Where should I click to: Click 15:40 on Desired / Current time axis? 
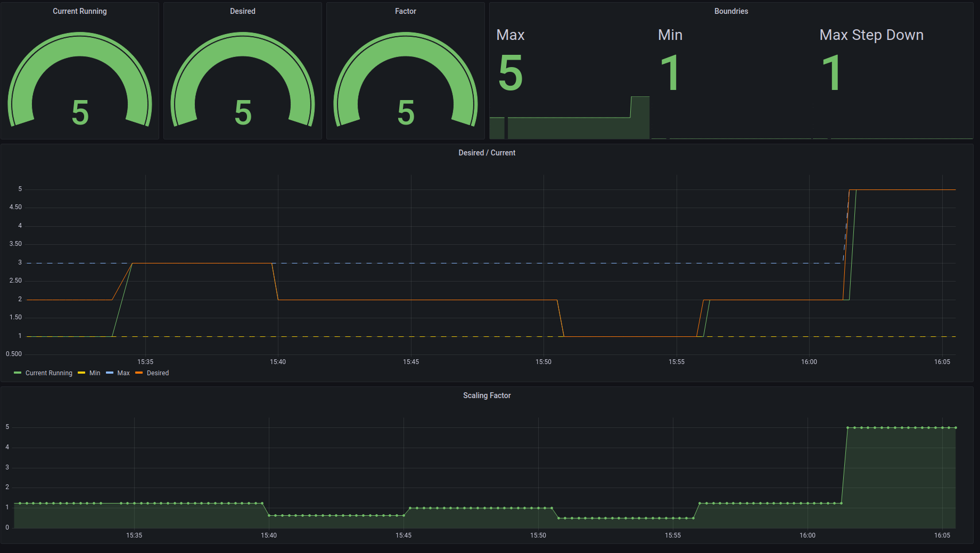click(278, 362)
